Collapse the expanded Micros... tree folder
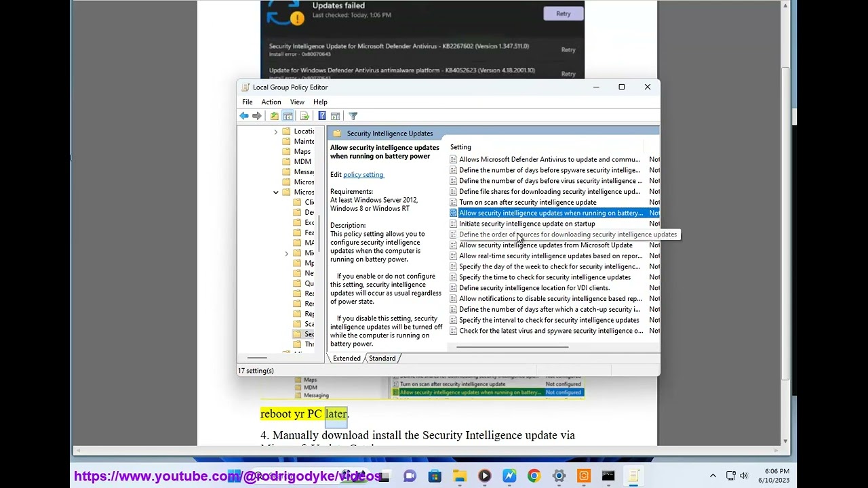The width and height of the screenshot is (868, 488). click(276, 192)
